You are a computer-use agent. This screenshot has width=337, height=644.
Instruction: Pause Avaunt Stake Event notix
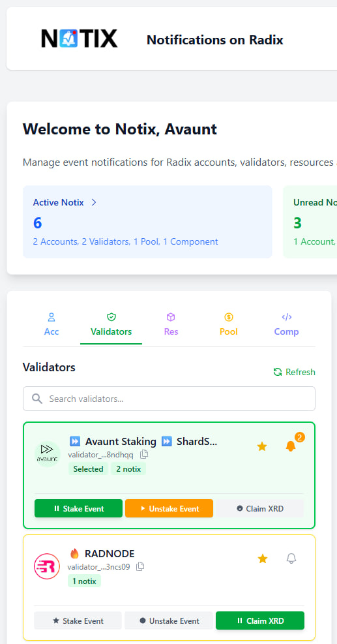(x=78, y=508)
